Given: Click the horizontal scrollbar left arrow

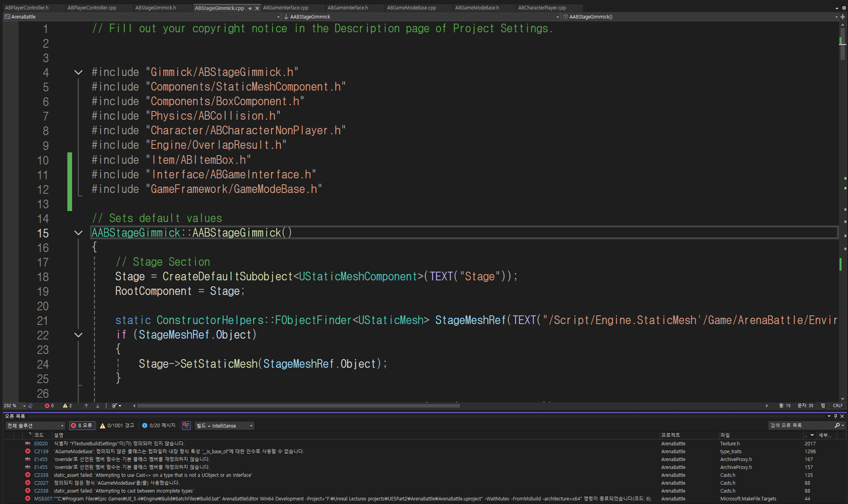Looking at the screenshot, I should click(134, 406).
